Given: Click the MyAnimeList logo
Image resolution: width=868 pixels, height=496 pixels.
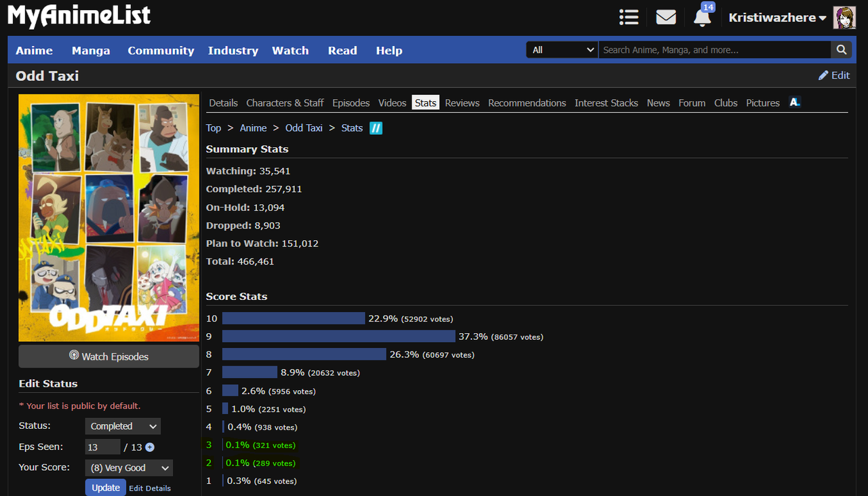Looking at the screenshot, I should click(79, 16).
